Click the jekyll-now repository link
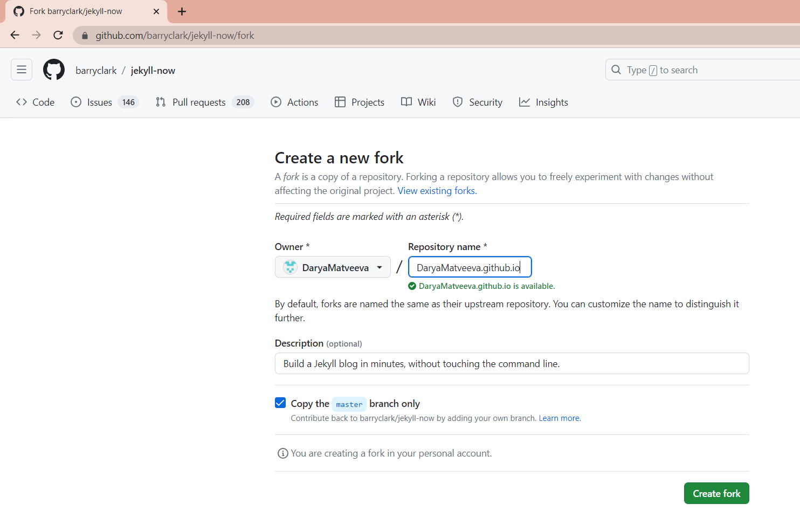The image size is (800, 532). pyautogui.click(x=153, y=70)
